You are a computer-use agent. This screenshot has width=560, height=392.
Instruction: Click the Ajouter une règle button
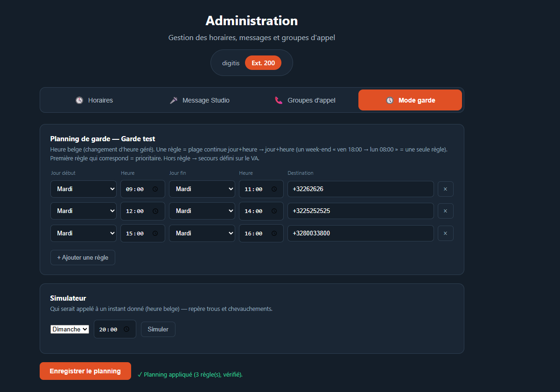pyautogui.click(x=83, y=257)
